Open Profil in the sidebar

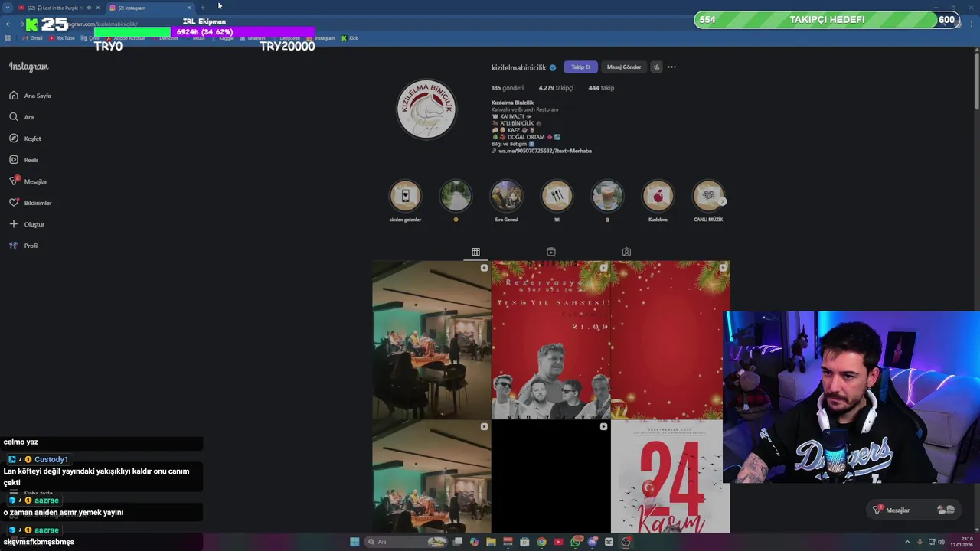(x=24, y=246)
